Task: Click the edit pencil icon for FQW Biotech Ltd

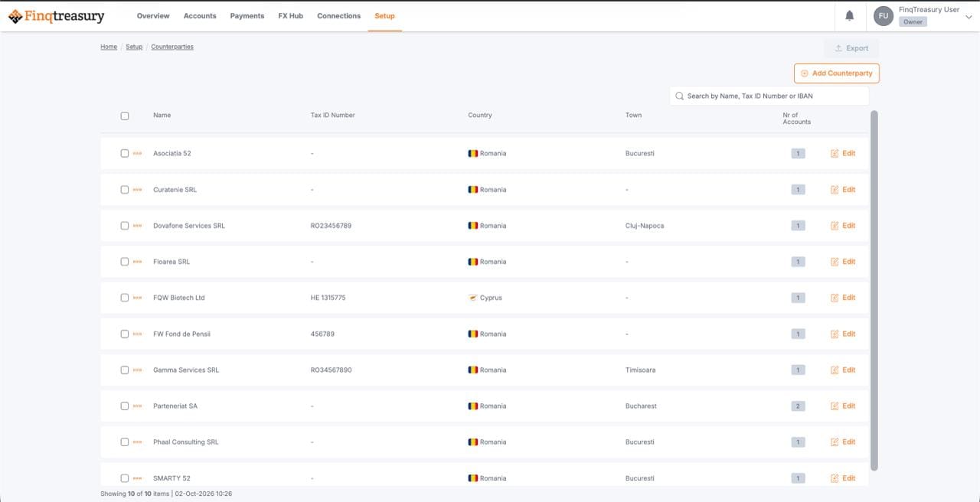Action: (x=835, y=298)
